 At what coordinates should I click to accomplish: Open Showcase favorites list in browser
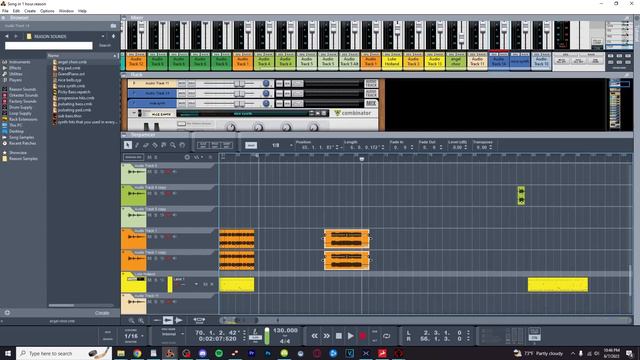pyautogui.click(x=18, y=153)
